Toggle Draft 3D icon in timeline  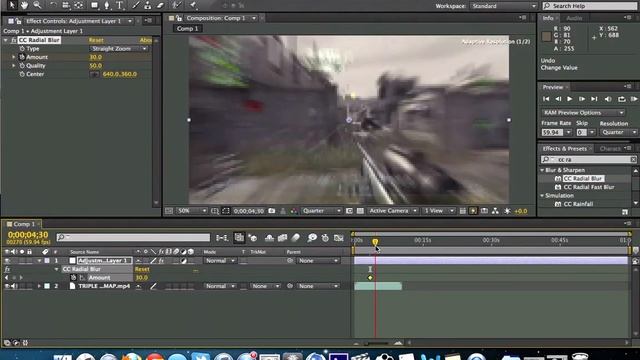tap(253, 238)
